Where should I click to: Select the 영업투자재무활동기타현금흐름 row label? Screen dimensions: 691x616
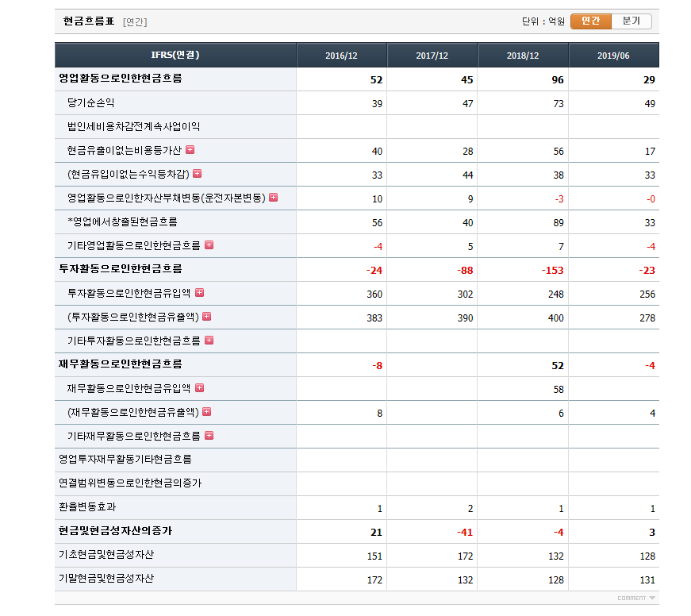125,460
